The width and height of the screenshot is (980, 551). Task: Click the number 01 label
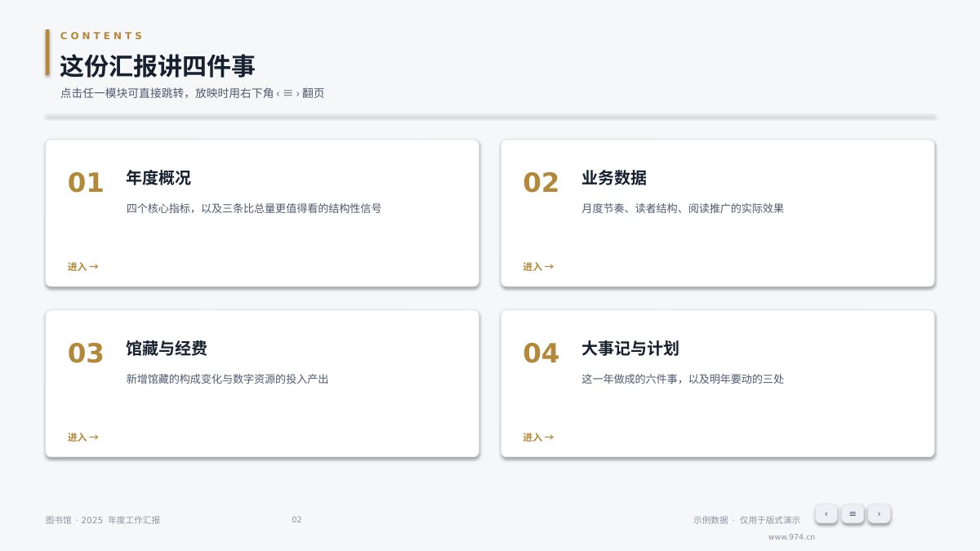pyautogui.click(x=86, y=183)
